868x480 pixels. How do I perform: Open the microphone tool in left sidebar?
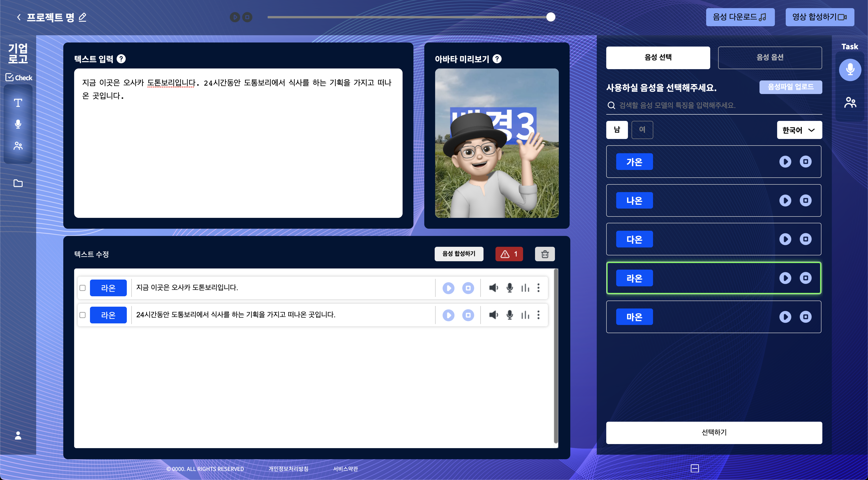(x=18, y=124)
